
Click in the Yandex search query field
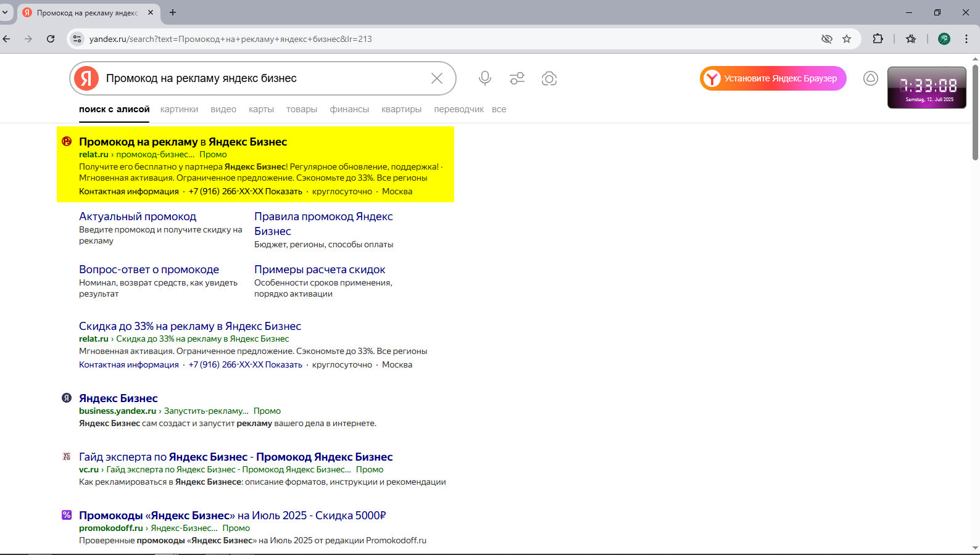262,78
